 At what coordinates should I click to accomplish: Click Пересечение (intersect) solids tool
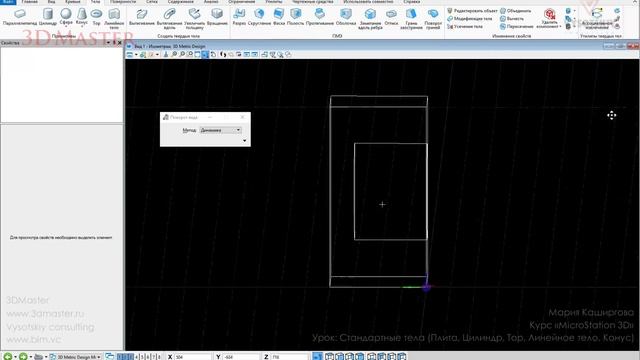(x=517, y=26)
